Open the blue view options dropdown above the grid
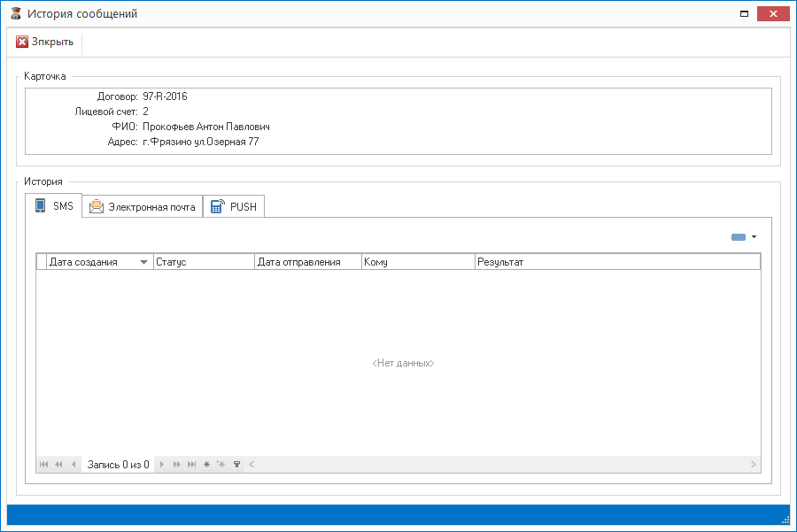 click(744, 236)
